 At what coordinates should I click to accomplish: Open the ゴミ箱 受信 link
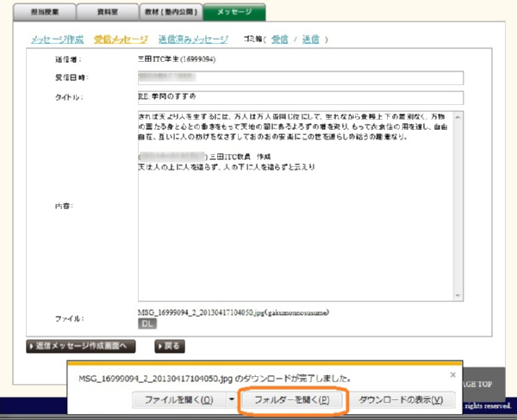click(280, 40)
